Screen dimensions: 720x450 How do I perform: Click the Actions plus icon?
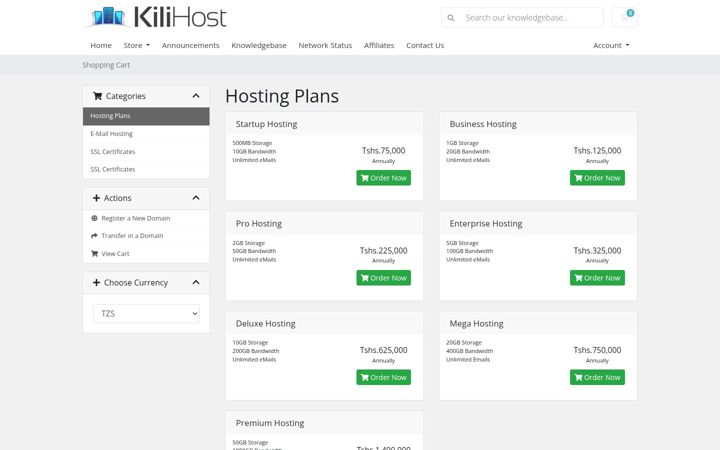96,198
